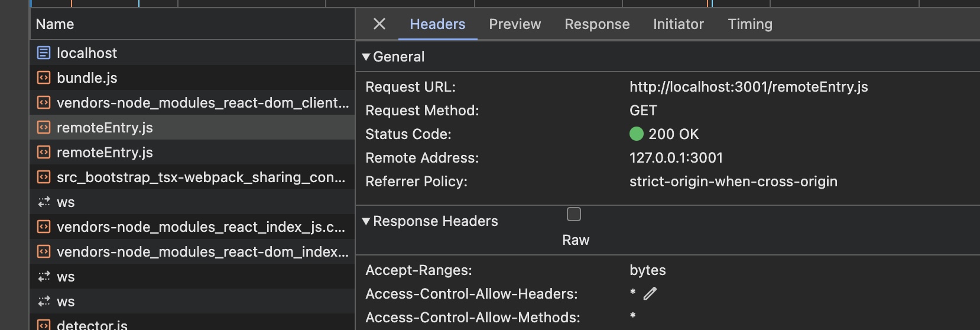Image resolution: width=980 pixels, height=330 pixels.
Task: Click the Remote Address label
Action: [422, 158]
